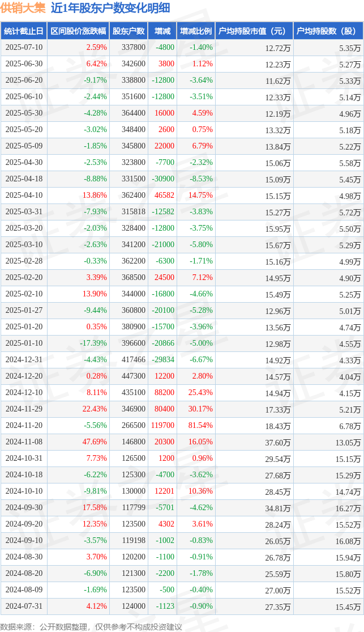The height and width of the screenshot is (632, 364).
Task: Click the 股东户数 column header
Action: point(129,31)
